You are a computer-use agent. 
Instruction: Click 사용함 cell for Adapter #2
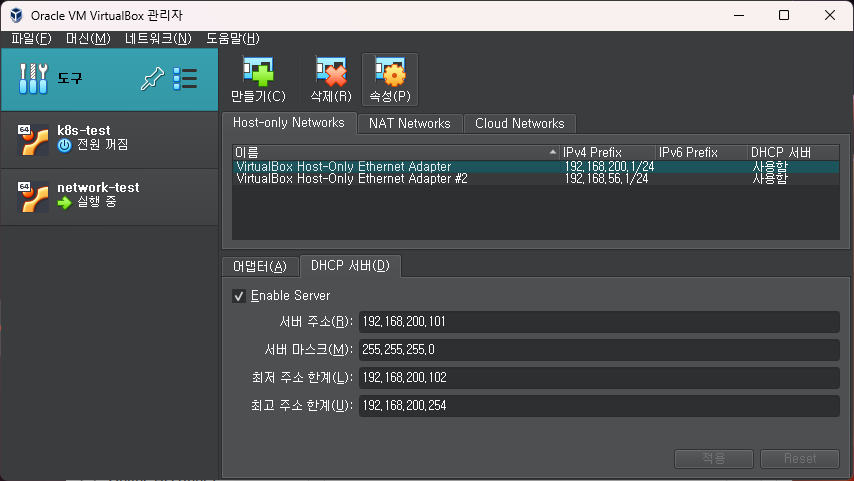coord(770,179)
